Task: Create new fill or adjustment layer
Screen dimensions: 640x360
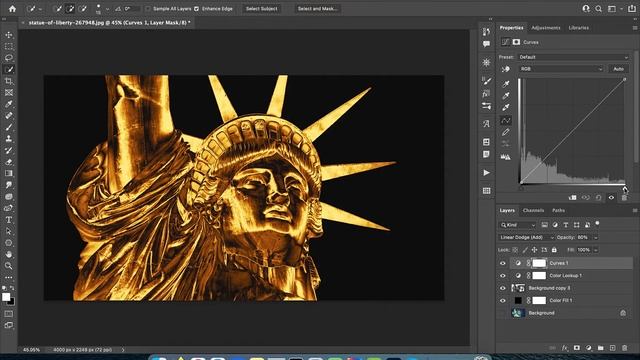Action: click(x=589, y=348)
